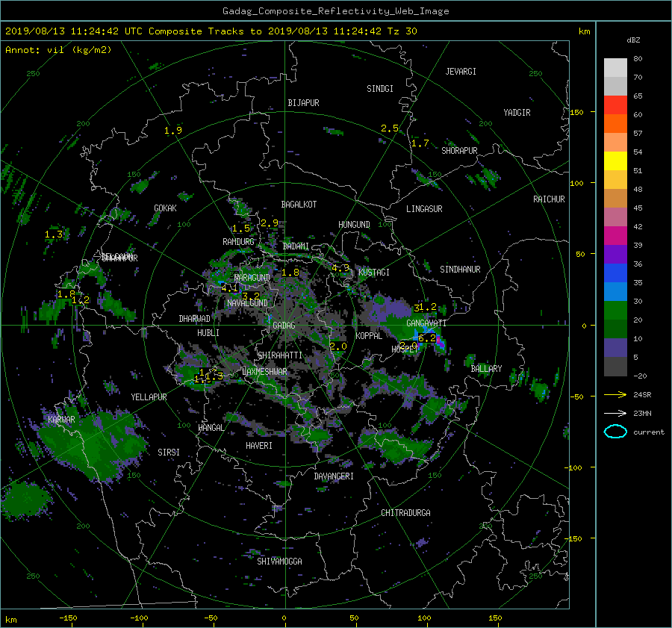
Task: Click the blue 35 dBZ color swatch
Action: tap(615, 273)
